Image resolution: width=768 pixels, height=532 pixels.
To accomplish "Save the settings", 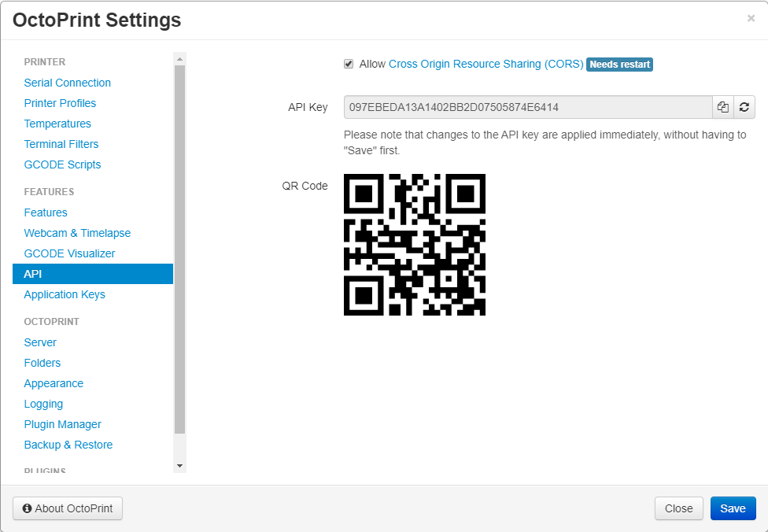I will pyautogui.click(x=733, y=508).
